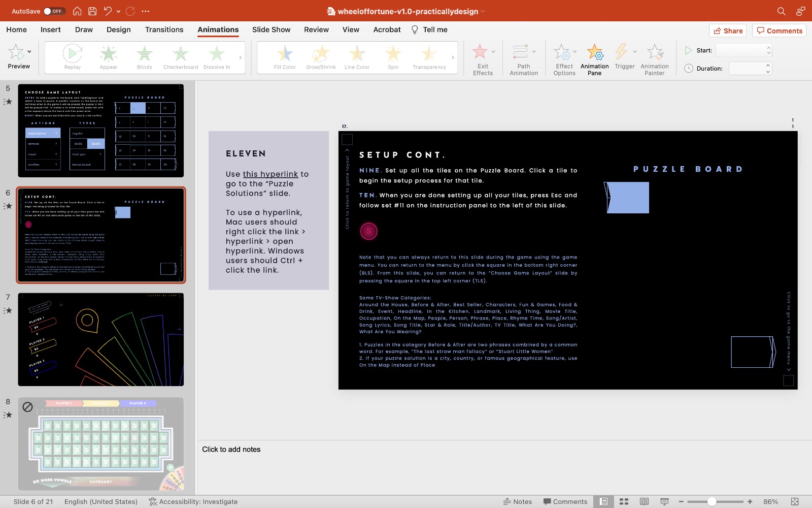The width and height of the screenshot is (812, 508).
Task: Undo the last action
Action: pyautogui.click(x=108, y=11)
